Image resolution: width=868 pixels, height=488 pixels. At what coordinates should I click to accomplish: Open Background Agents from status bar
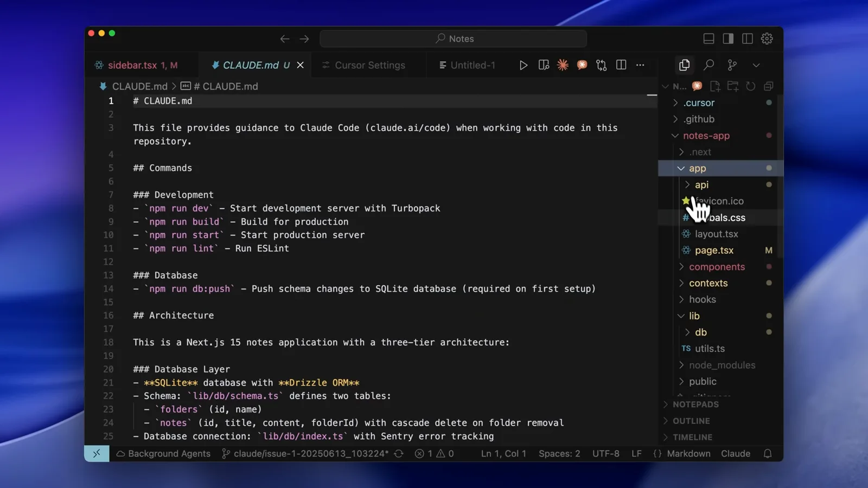pyautogui.click(x=163, y=453)
